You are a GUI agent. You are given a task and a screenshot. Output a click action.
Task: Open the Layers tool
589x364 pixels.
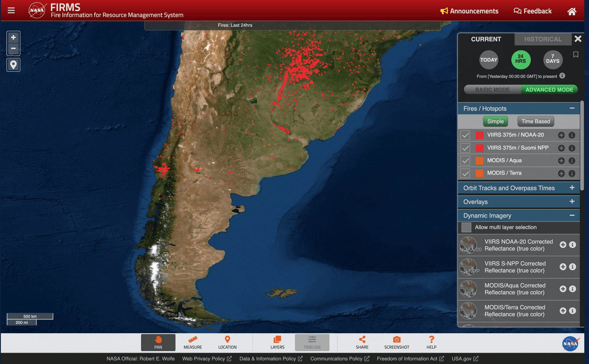277,343
